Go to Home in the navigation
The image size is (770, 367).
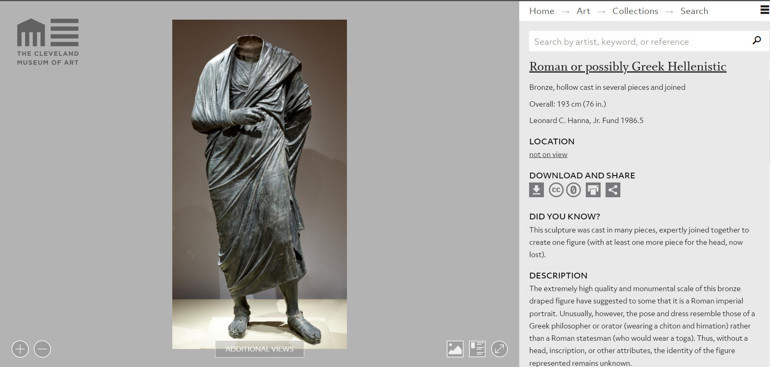(542, 11)
